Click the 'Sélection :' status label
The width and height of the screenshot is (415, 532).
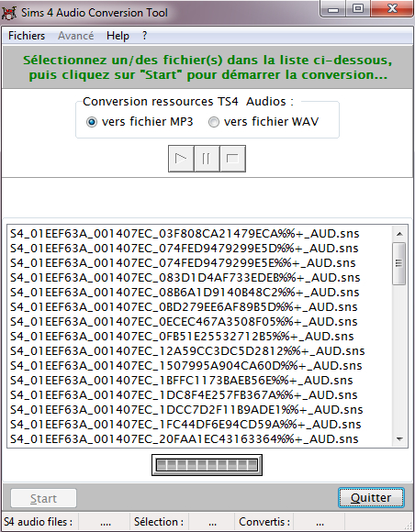click(x=159, y=522)
